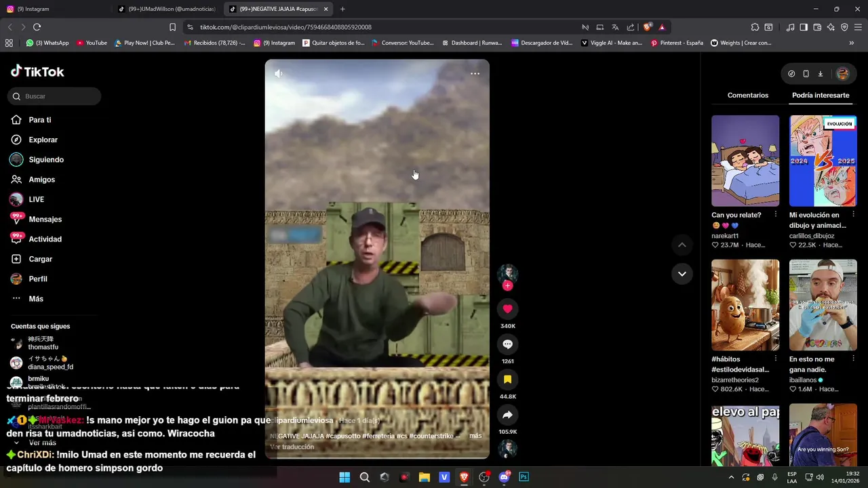This screenshot has height=488, width=868.
Task: Show hidden bookmarks with double chevron
Action: (x=852, y=43)
